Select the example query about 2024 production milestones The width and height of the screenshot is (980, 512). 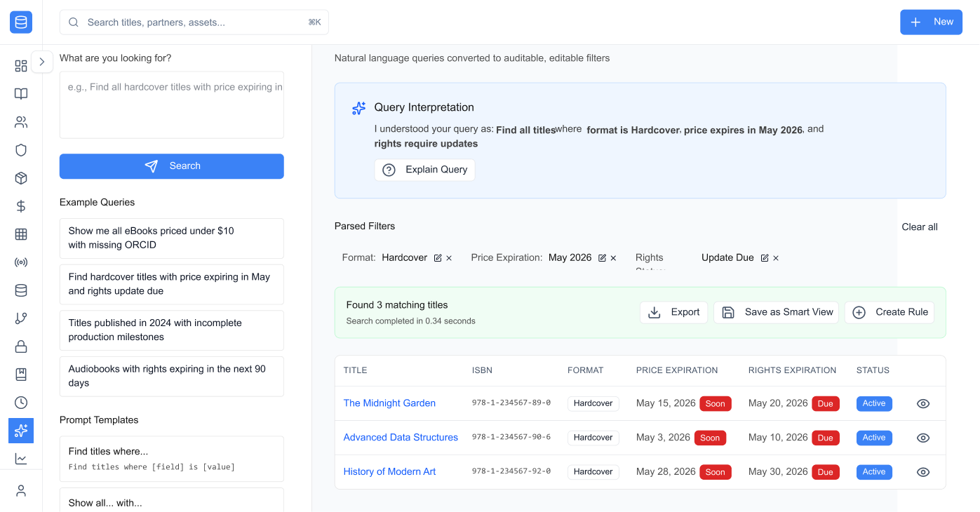[171, 330]
